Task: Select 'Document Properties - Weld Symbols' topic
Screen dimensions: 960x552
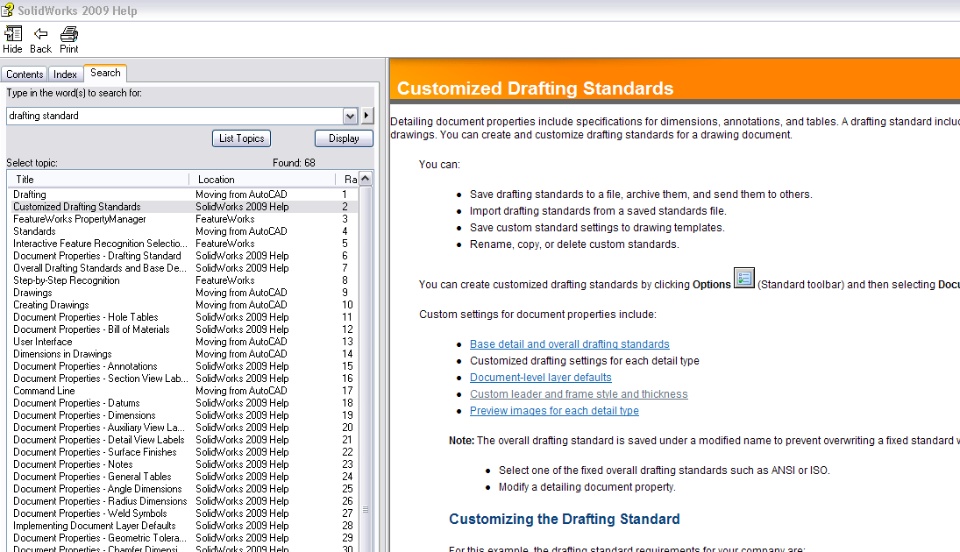Action: click(x=184, y=513)
